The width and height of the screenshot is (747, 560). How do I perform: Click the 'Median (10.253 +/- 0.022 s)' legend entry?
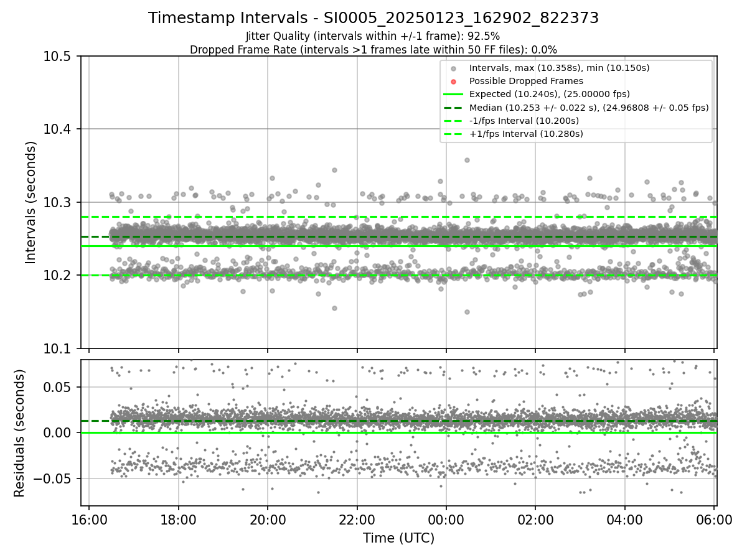pyautogui.click(x=589, y=108)
